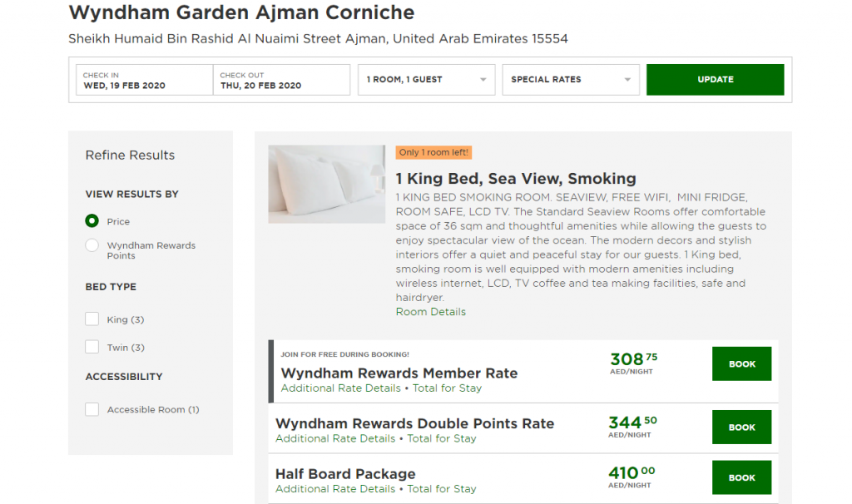
Task: Book the Half Board Package
Action: pos(741,477)
